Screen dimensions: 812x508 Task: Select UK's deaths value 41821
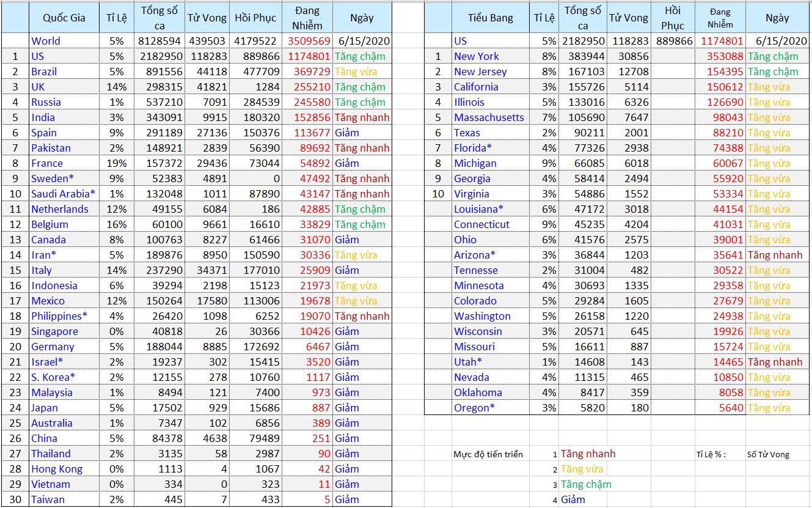208,87
